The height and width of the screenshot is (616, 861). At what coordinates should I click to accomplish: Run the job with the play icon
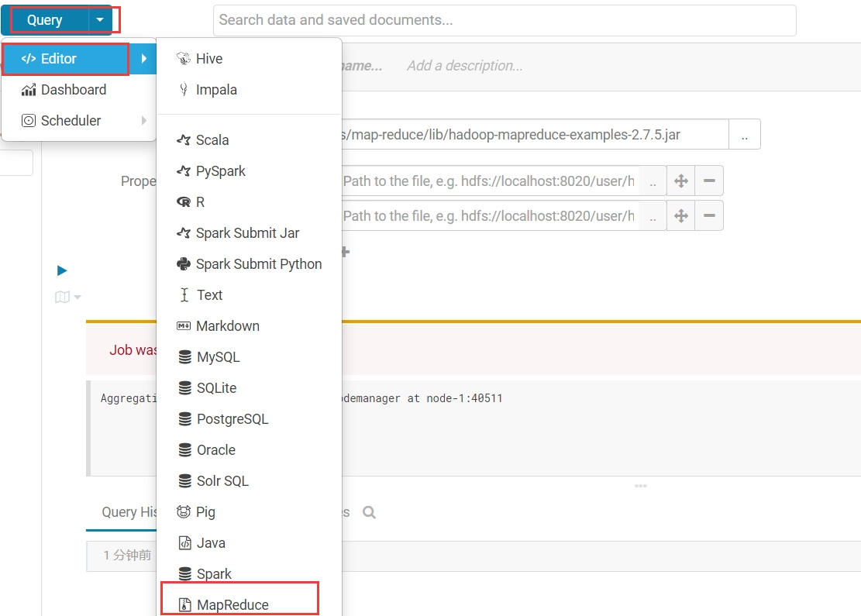point(62,270)
